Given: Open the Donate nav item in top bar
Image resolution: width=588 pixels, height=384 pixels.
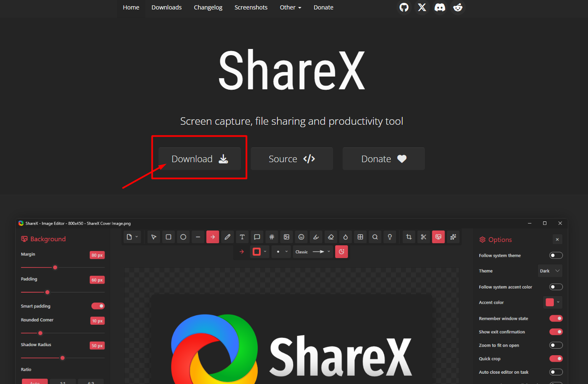Looking at the screenshot, I should tap(323, 7).
